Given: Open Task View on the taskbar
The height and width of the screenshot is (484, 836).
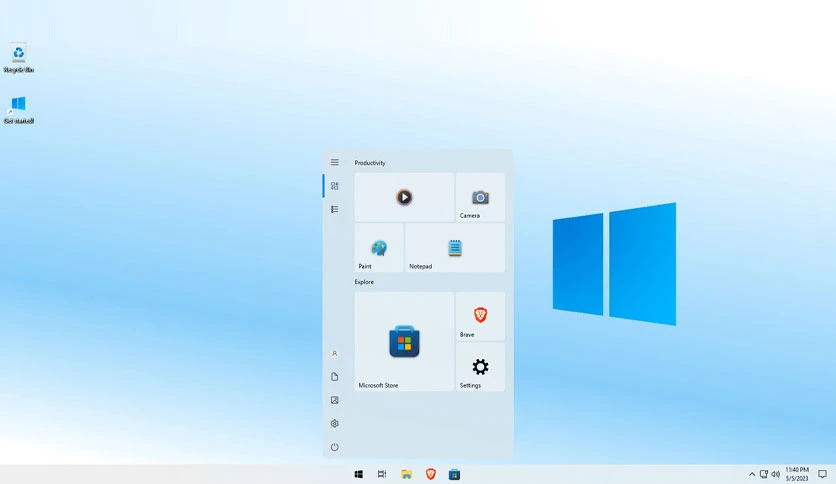Looking at the screenshot, I should click(x=382, y=474).
